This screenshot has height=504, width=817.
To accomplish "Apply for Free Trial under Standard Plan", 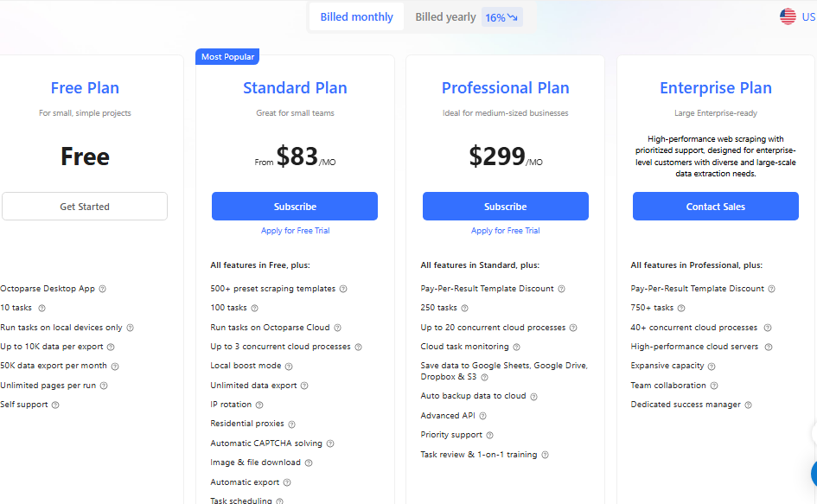I will [295, 231].
